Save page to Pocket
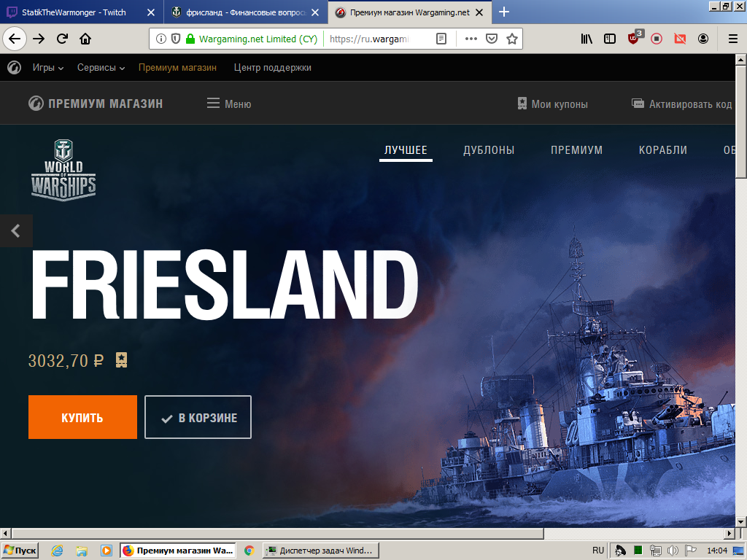Viewport: 747px width, 560px height. click(x=491, y=39)
